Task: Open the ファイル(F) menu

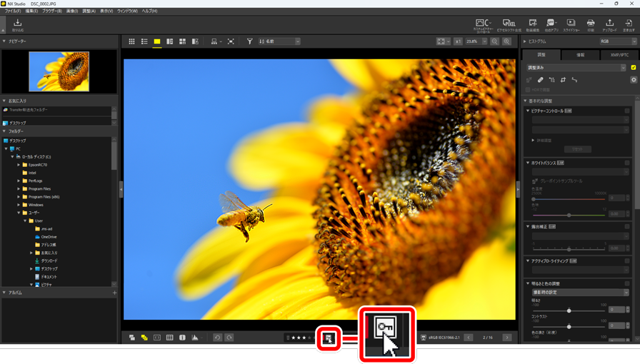Action: coord(13,11)
